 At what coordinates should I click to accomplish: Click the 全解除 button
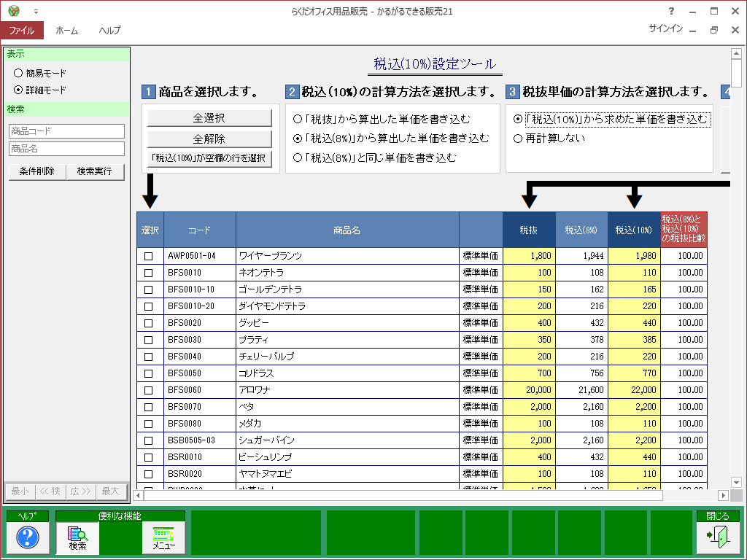[x=209, y=139]
